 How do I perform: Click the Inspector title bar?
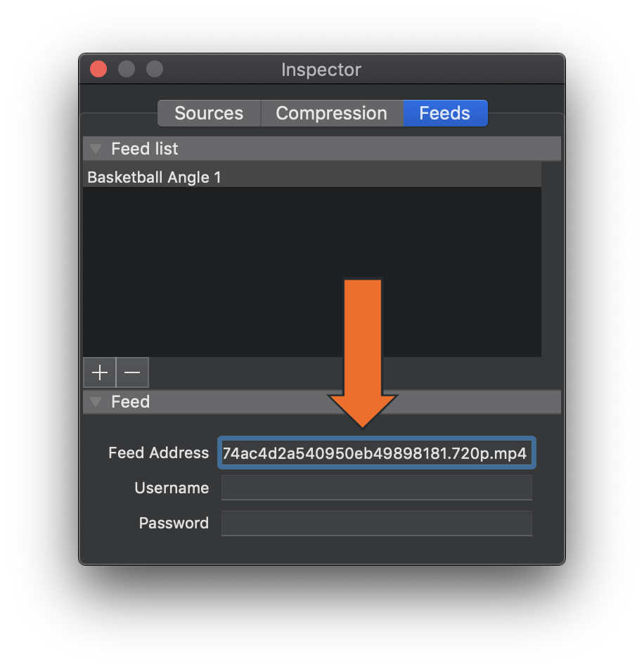[x=321, y=69]
